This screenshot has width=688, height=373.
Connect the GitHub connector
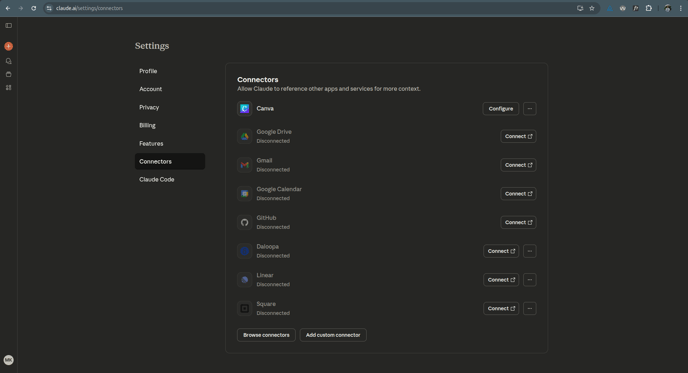518,222
